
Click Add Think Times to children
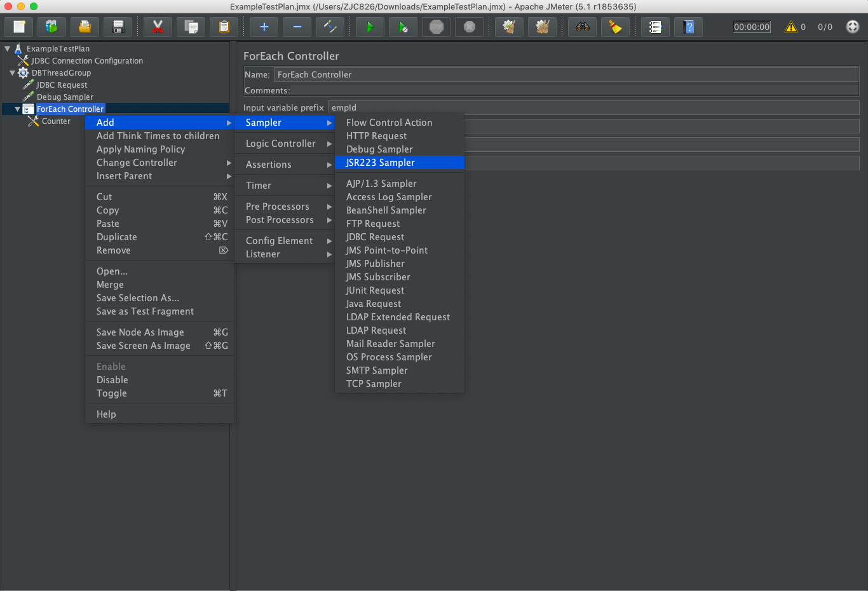point(159,136)
